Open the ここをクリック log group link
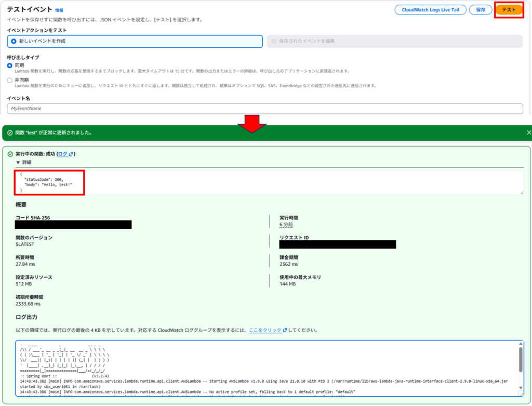The image size is (532, 406). 264,330
